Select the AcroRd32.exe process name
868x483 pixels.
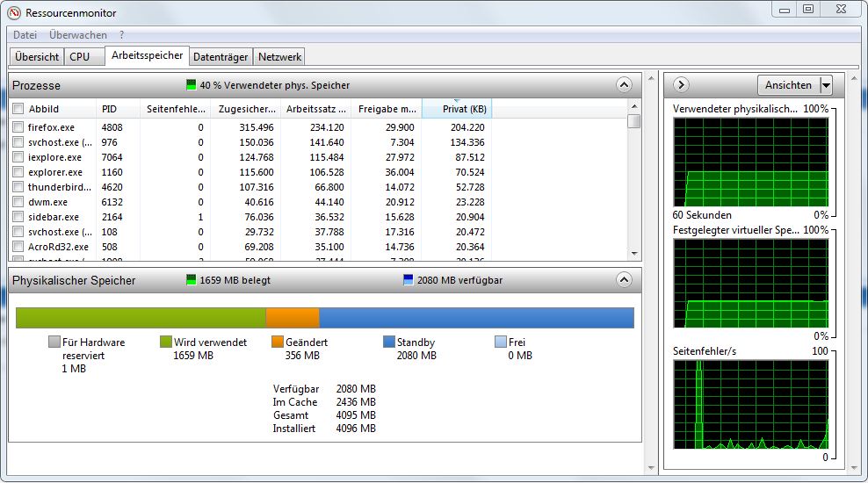click(x=58, y=247)
